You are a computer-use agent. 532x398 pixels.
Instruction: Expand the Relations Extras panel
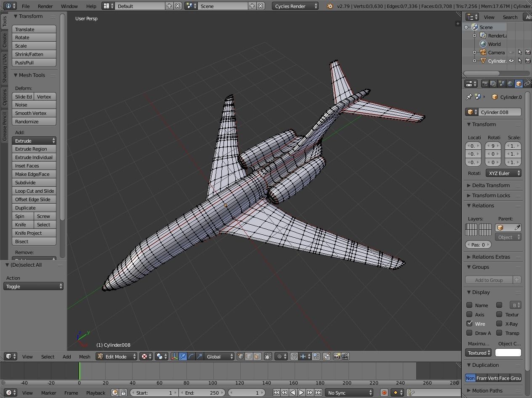click(491, 257)
